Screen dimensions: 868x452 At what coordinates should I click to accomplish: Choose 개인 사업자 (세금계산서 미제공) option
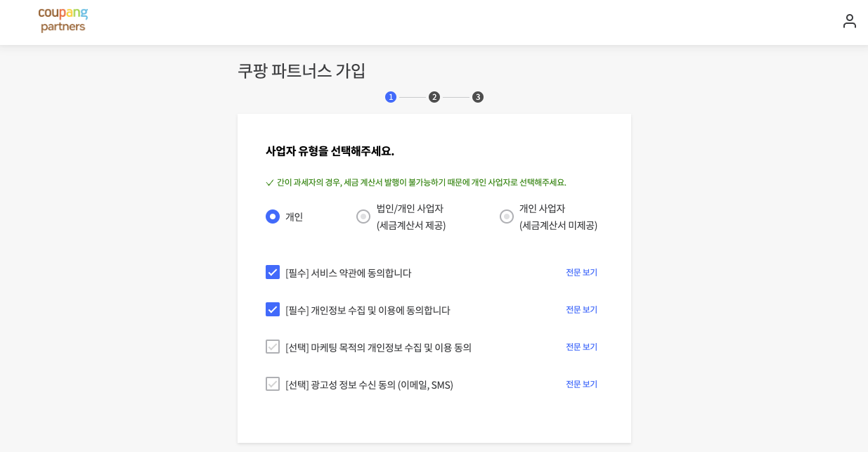(507, 217)
